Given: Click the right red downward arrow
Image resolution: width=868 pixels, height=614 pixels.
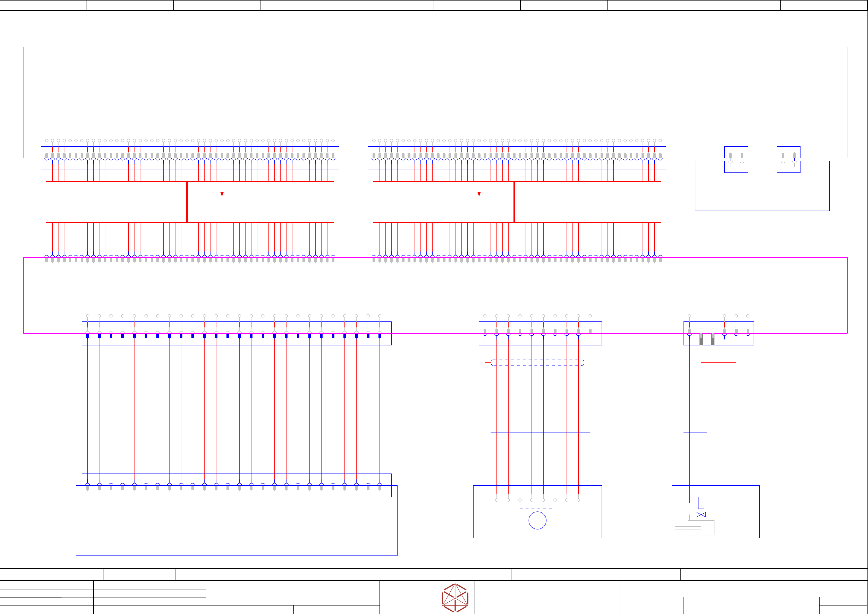Looking at the screenshot, I should point(479,194).
